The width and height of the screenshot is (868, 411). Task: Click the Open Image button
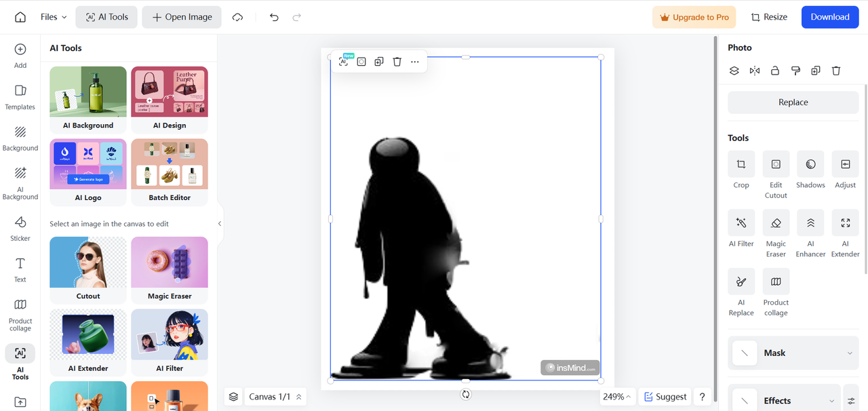[182, 17]
